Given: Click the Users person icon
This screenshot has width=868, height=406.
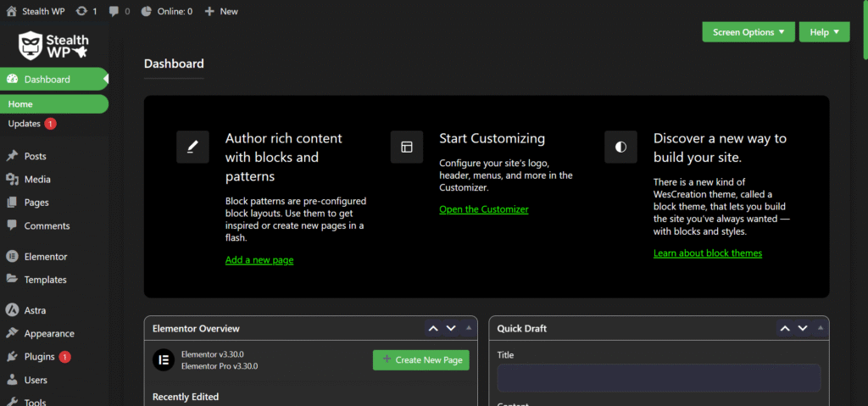Looking at the screenshot, I should [x=12, y=380].
